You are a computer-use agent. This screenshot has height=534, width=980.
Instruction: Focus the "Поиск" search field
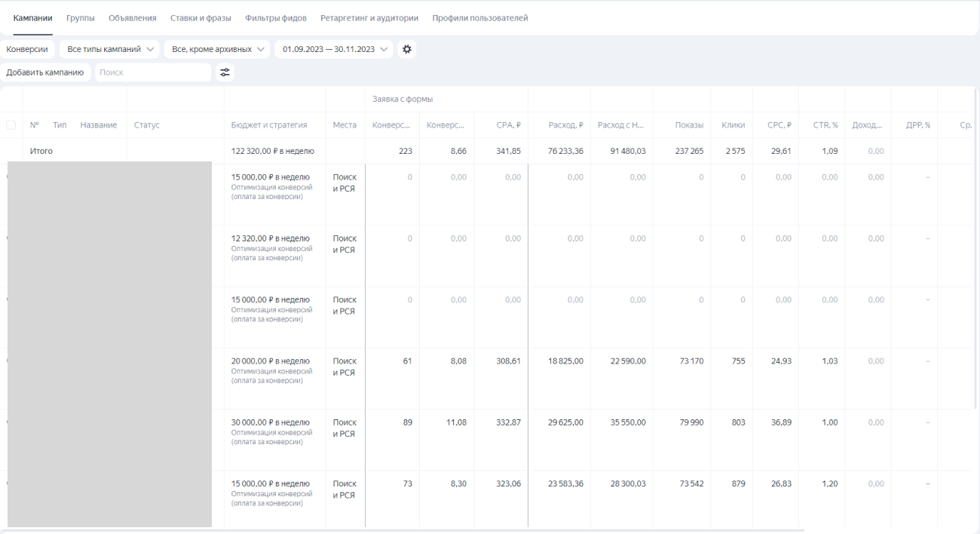coord(153,72)
